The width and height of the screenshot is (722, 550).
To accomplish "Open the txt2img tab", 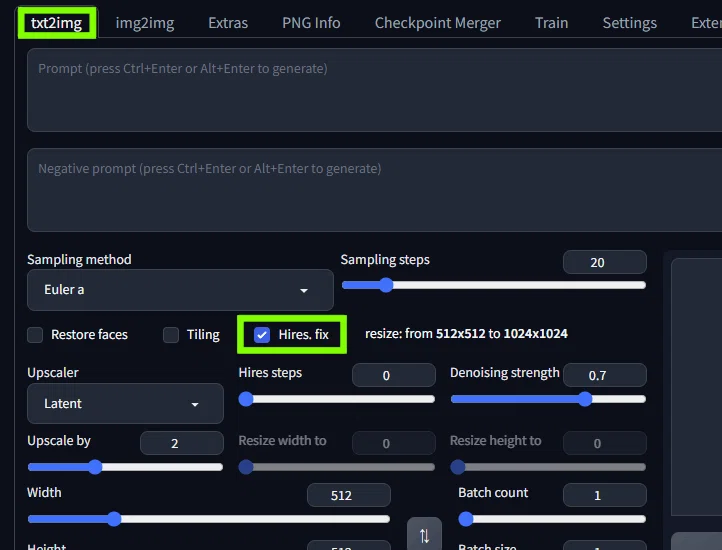I will pos(57,23).
